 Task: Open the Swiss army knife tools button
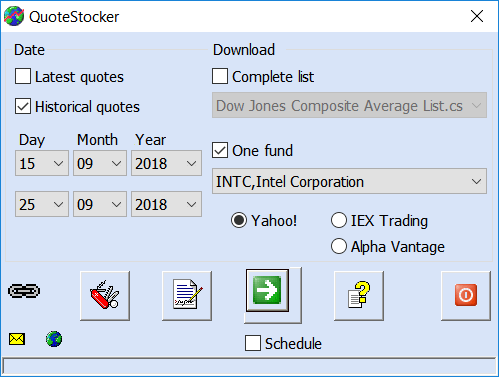click(x=105, y=296)
